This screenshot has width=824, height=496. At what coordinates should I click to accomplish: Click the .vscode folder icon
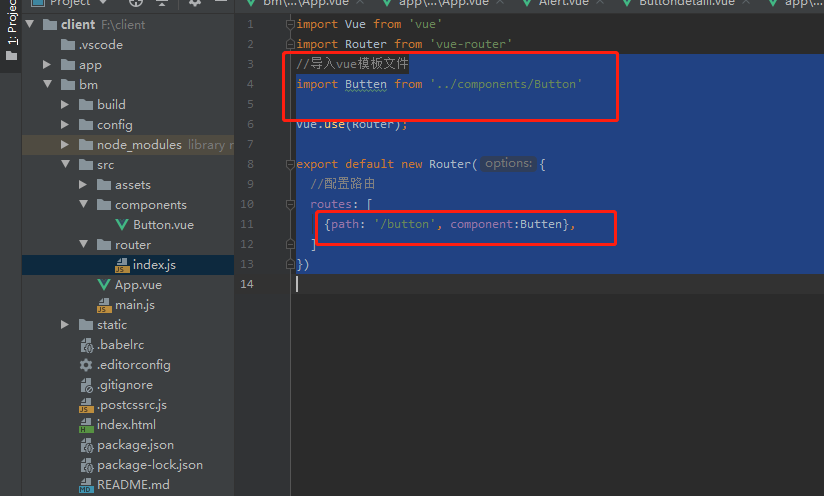pos(68,45)
